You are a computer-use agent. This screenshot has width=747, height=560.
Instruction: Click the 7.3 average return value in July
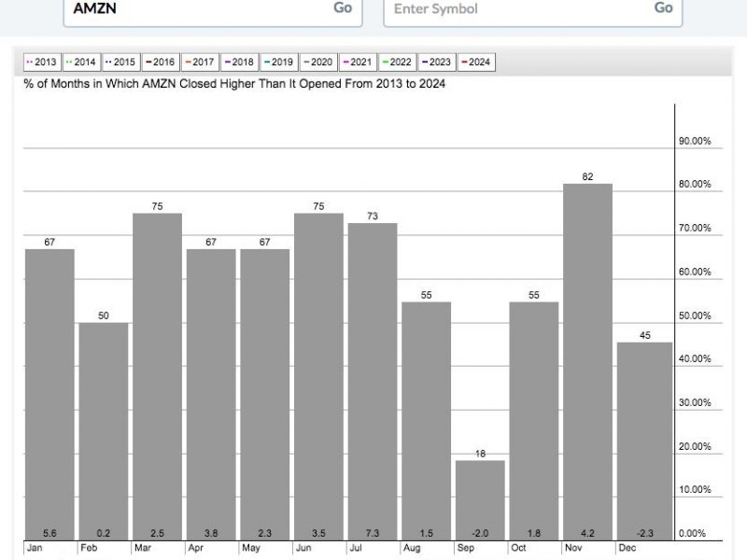373,533
